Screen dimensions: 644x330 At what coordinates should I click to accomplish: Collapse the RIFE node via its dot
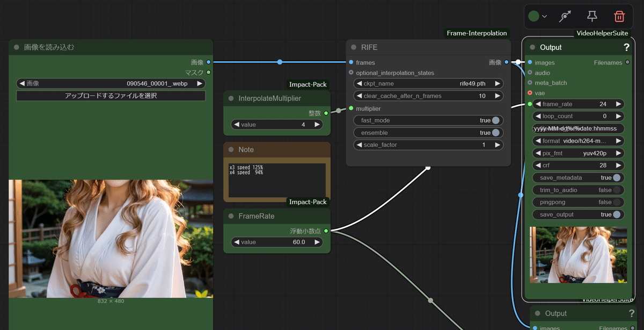(354, 47)
